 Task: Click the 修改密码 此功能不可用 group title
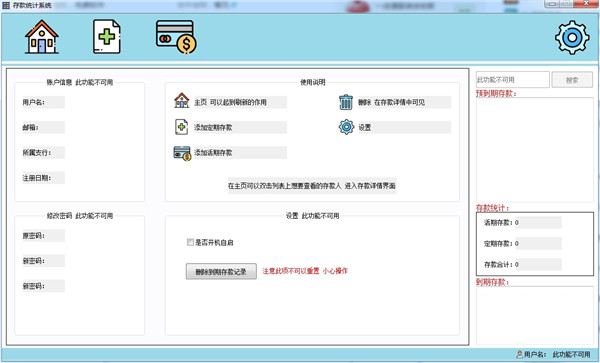[80, 216]
